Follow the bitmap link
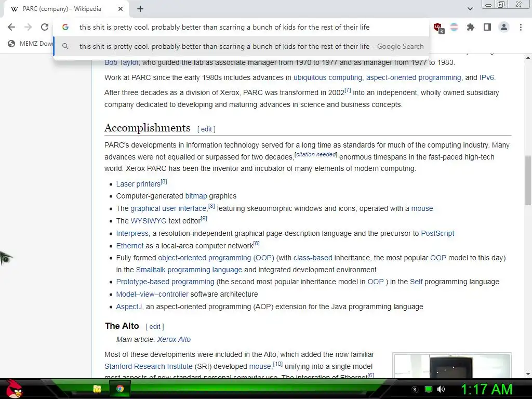This screenshot has width=532, height=399. point(196,196)
